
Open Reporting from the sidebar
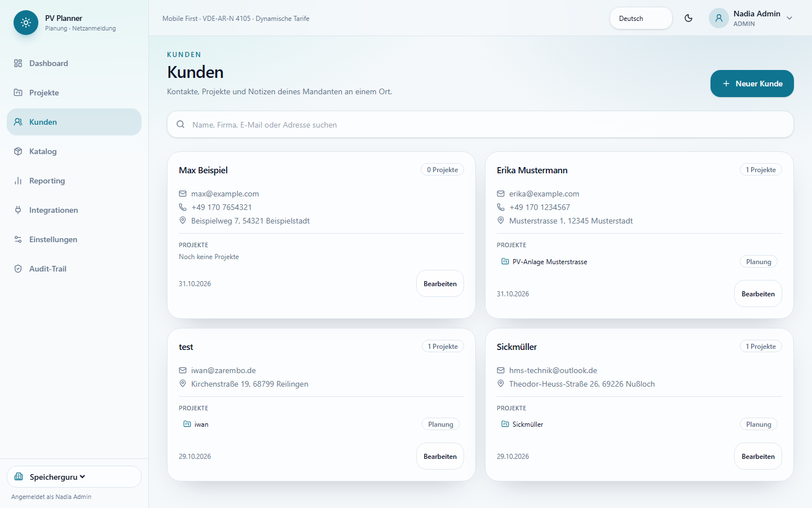pos(74,181)
